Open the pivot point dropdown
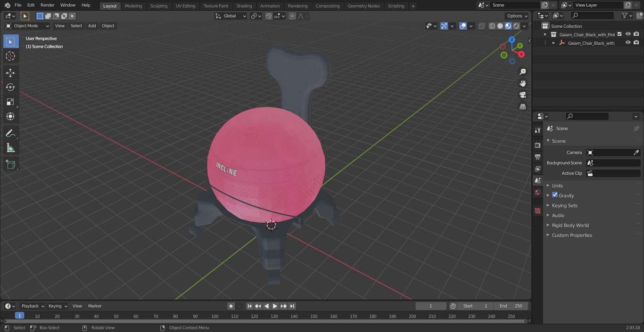The width and height of the screenshot is (644, 332). pyautogui.click(x=256, y=16)
